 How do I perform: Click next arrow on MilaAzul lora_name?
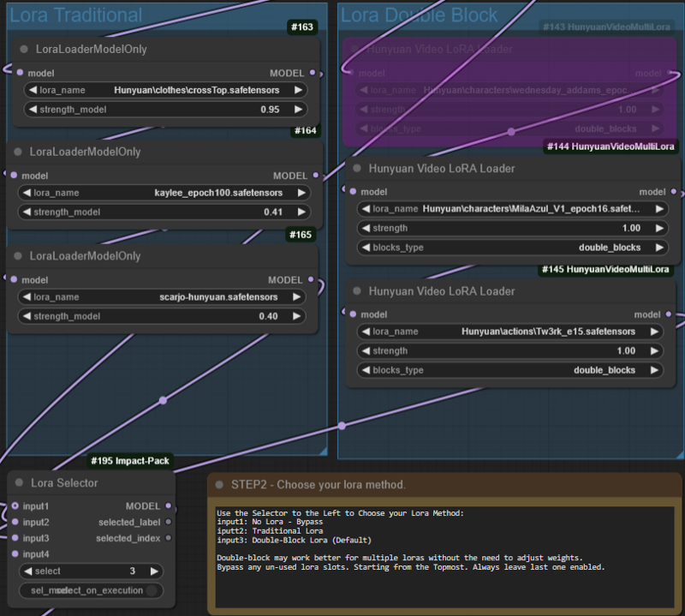(x=659, y=209)
